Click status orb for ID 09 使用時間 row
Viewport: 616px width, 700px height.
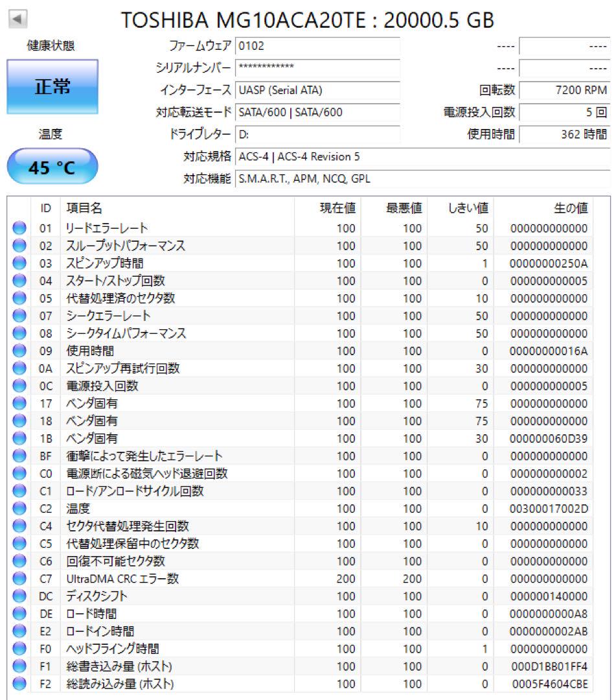pos(19,351)
